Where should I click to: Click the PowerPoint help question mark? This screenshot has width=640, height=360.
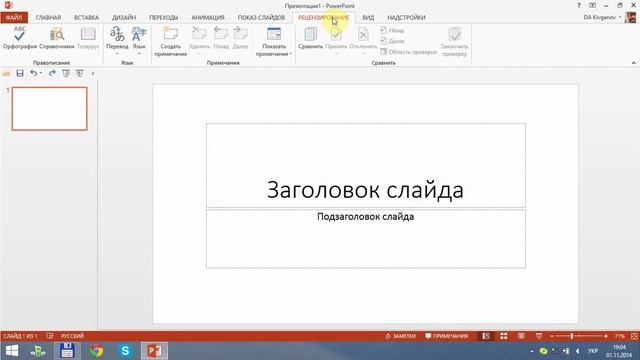pos(578,5)
